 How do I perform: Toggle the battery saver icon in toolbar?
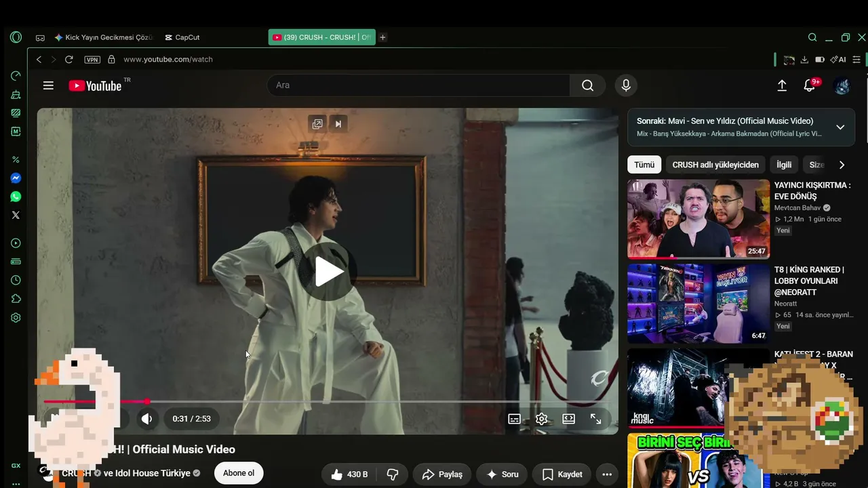pyautogui.click(x=820, y=60)
